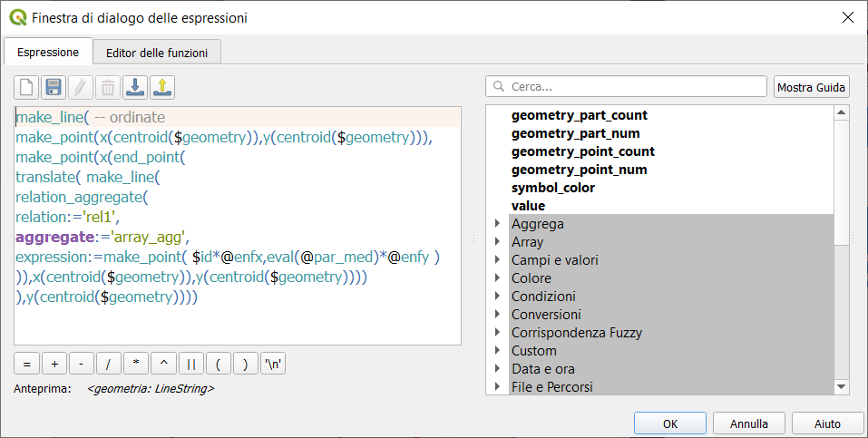Switch to Editor delle funzioni tab
The width and height of the screenshot is (868, 438).
(x=157, y=53)
